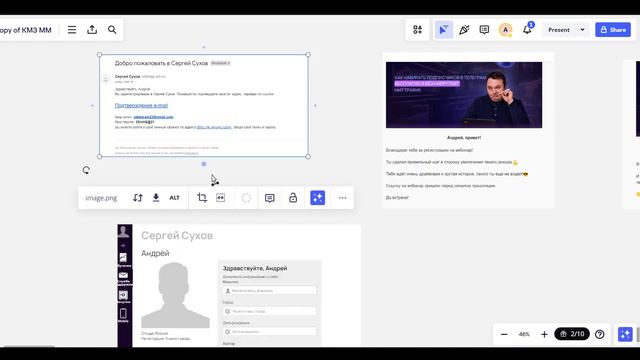The height and width of the screenshot is (360, 640).
Task: Click the image.png filename label
Action: [x=101, y=198]
